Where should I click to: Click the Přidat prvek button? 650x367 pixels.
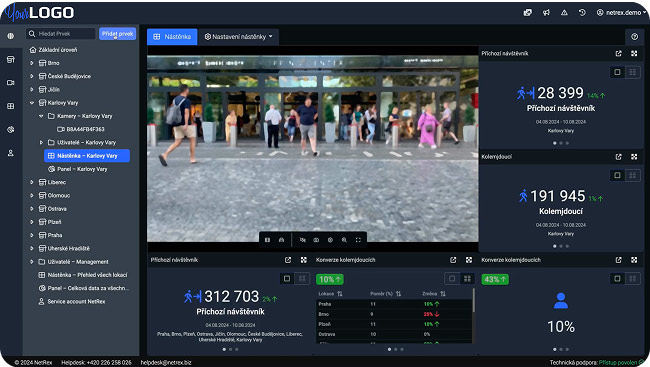[117, 34]
